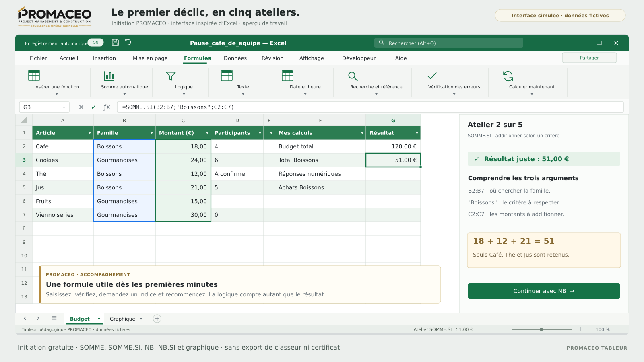
Task: Go to previous sheet arrow
Action: (x=25, y=318)
